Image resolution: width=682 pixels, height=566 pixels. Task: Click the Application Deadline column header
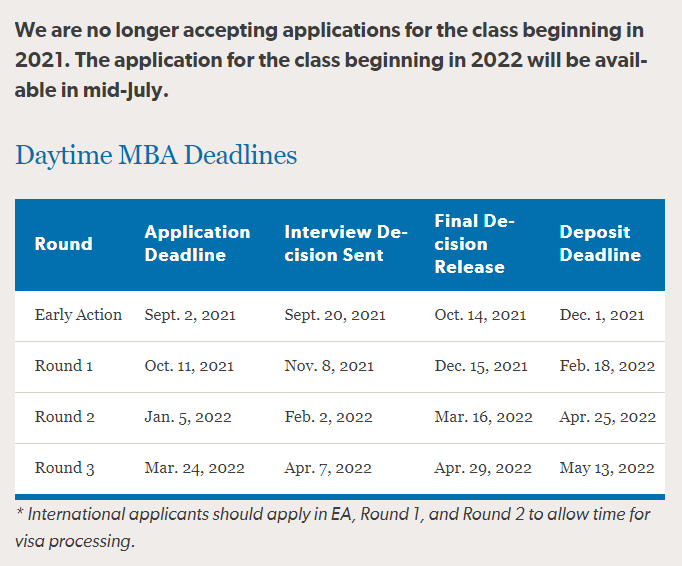197,243
